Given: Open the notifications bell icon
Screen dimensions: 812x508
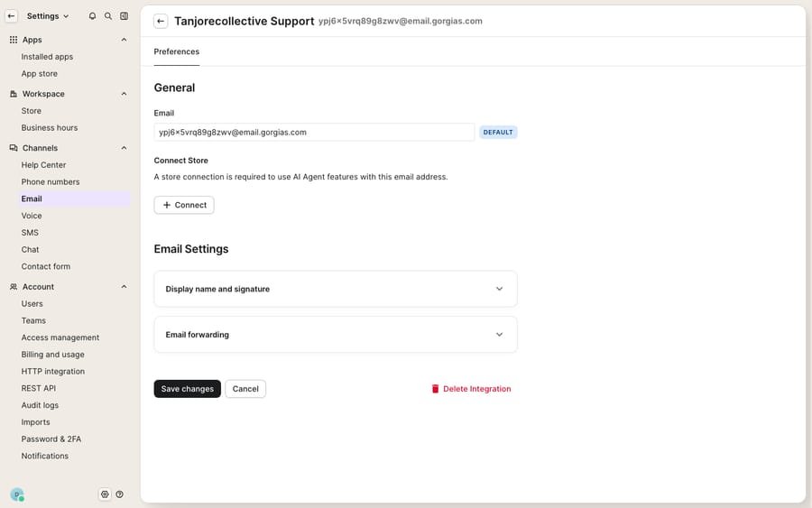Looking at the screenshot, I should [x=92, y=16].
